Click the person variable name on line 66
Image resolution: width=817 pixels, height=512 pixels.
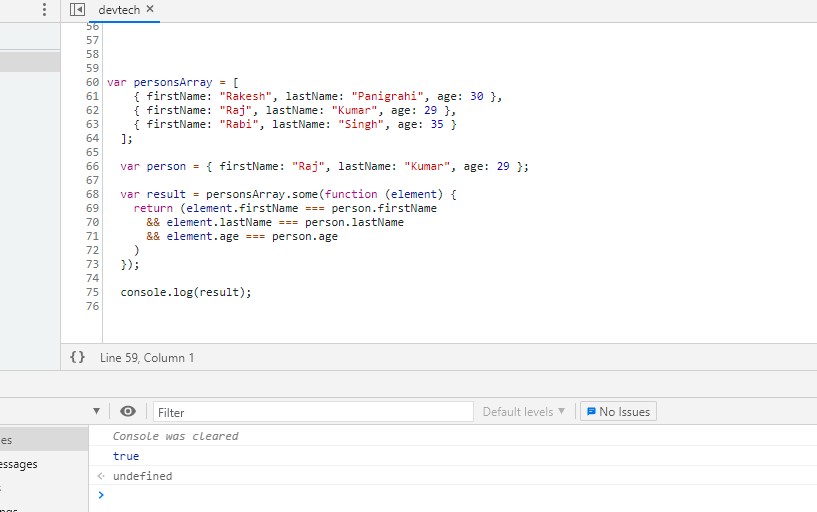click(166, 167)
